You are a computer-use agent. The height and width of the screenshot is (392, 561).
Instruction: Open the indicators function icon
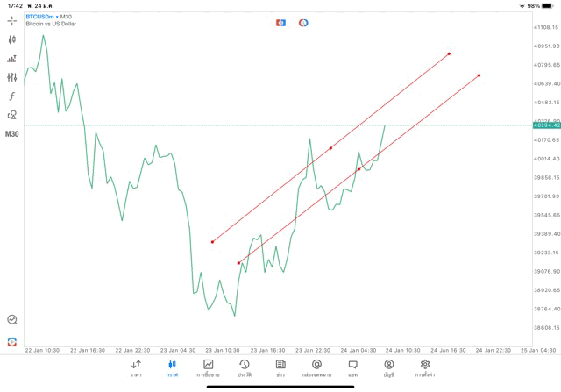coord(12,96)
